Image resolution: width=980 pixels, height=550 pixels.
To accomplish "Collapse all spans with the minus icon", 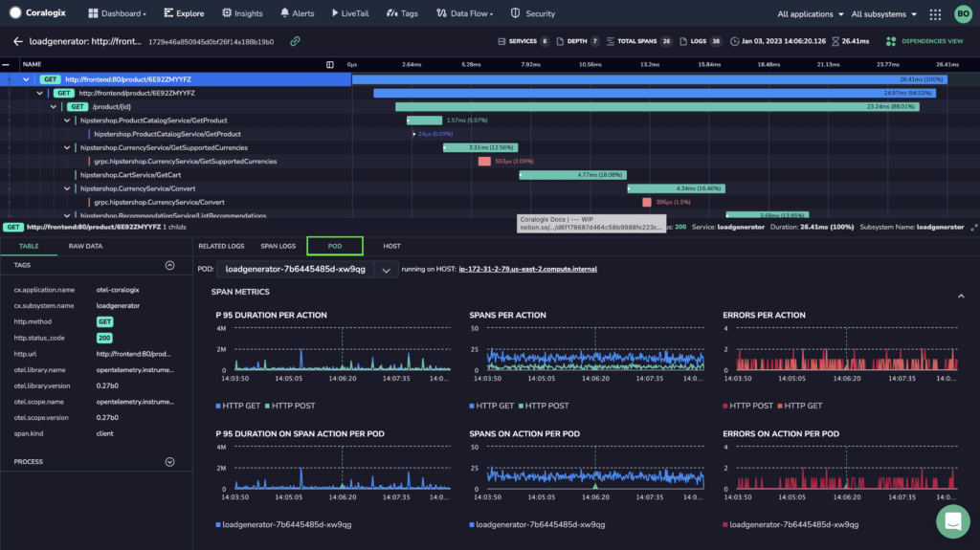I will [x=6, y=64].
